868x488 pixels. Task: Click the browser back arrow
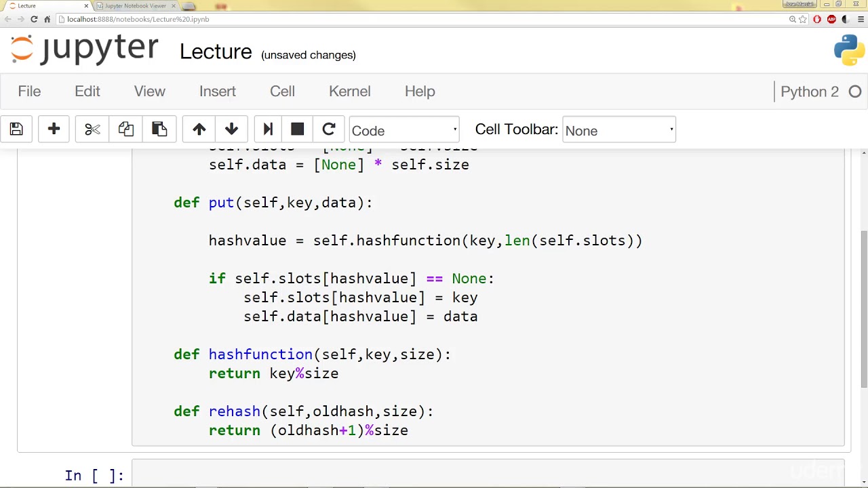[8, 19]
